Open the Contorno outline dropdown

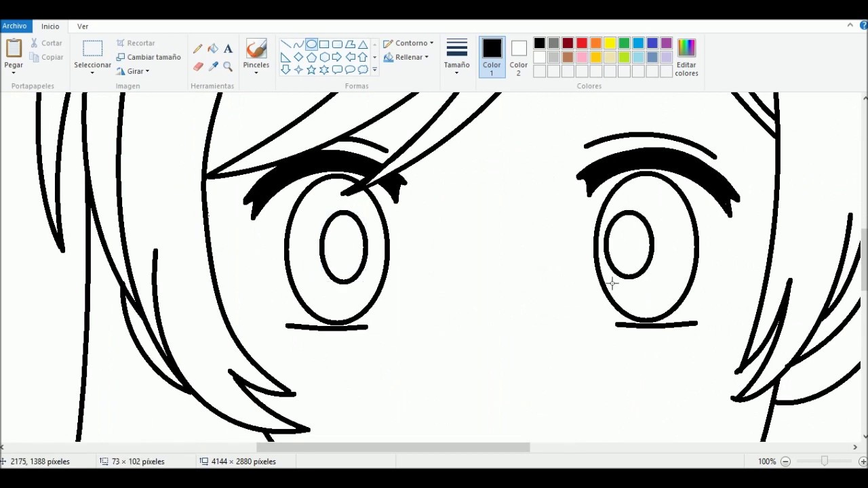pyautogui.click(x=408, y=43)
